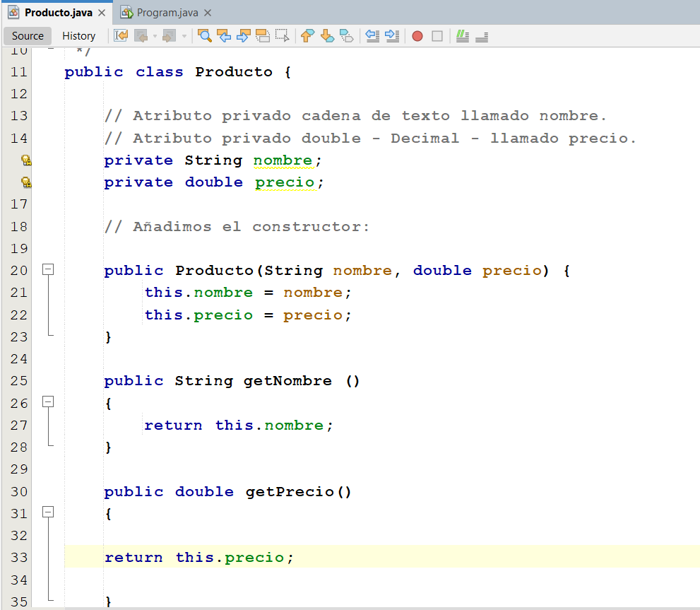Screen dimensions: 700x610
Task: Click the Source view button
Action: pyautogui.click(x=27, y=35)
